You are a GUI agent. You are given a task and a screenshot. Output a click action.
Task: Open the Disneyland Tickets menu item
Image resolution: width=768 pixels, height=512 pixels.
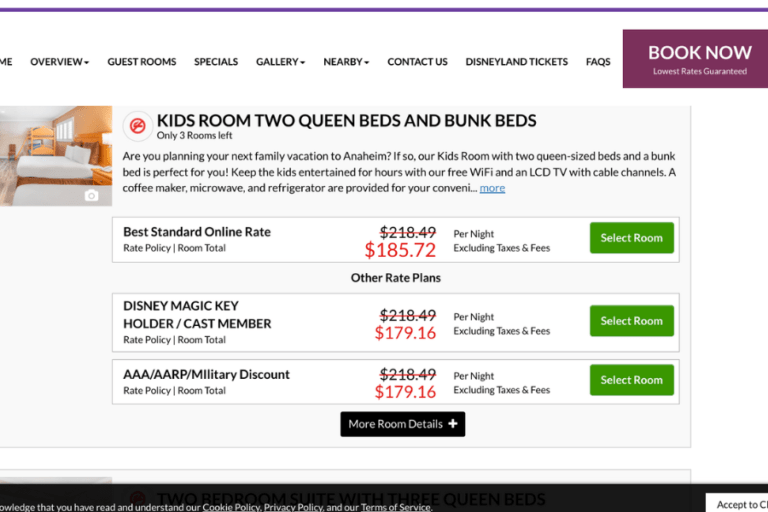click(x=516, y=62)
